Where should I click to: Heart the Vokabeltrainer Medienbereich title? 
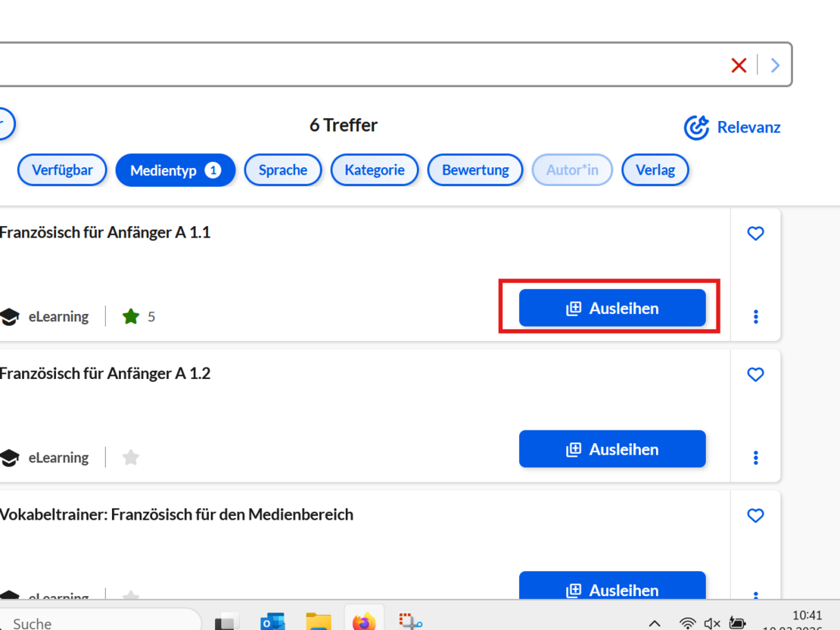pos(755,515)
